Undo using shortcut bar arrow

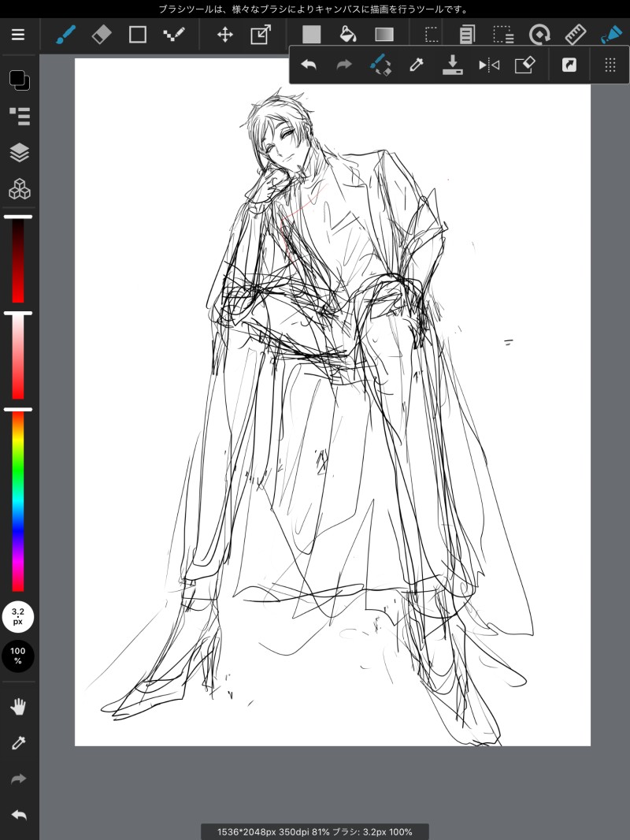(309, 65)
